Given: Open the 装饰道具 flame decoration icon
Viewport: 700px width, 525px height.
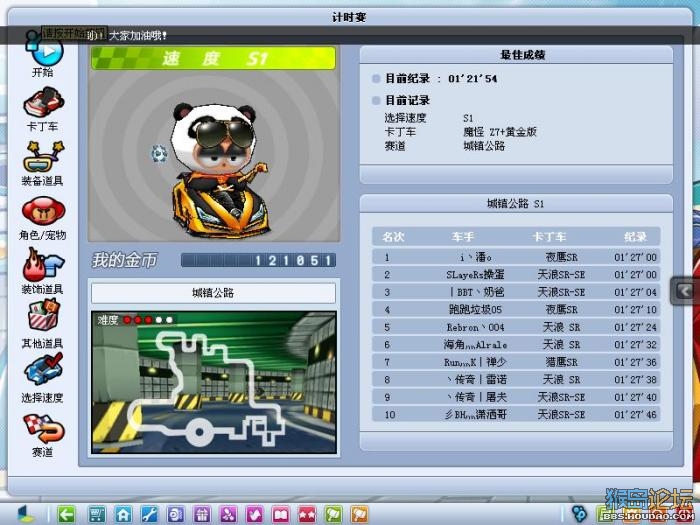Looking at the screenshot, I should click(44, 265).
